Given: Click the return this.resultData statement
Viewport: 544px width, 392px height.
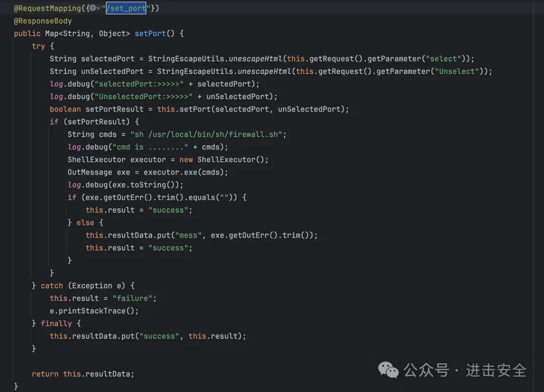Looking at the screenshot, I should (x=83, y=373).
